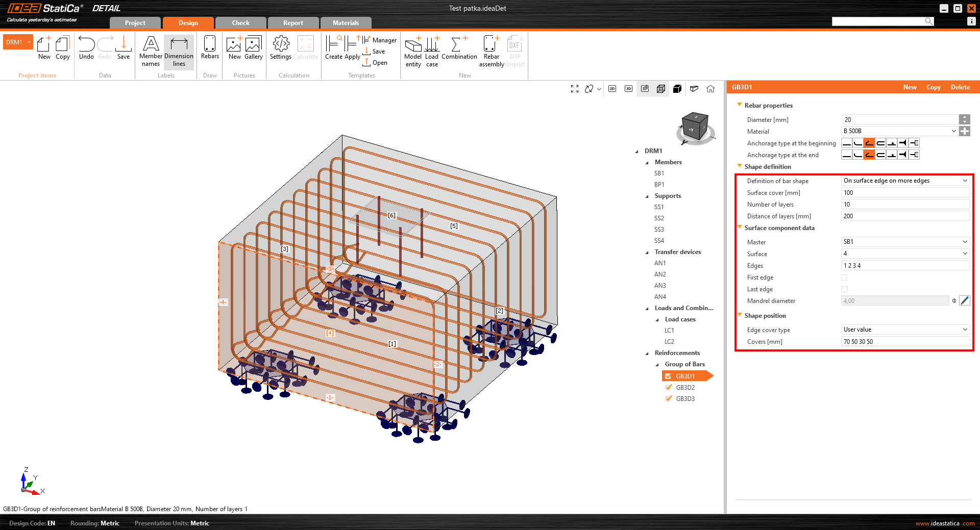The height and width of the screenshot is (530, 980).
Task: Click the home view icon above the model
Action: pyautogui.click(x=710, y=89)
